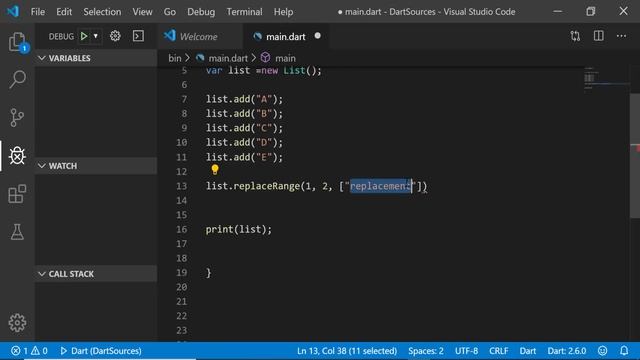Open the Debug view bug icon
640x360 pixels.
pos(17,156)
